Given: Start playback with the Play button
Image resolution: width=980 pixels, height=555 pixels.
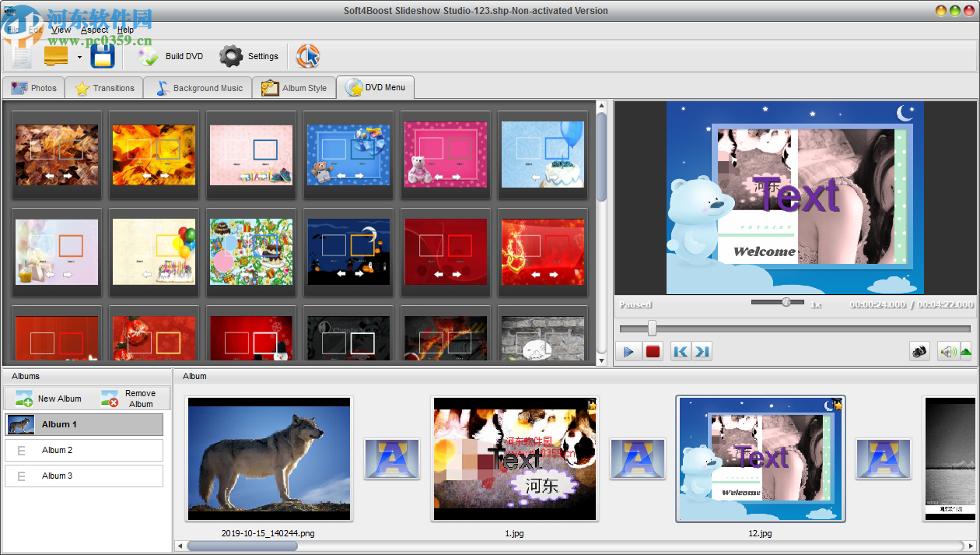Looking at the screenshot, I should 628,351.
